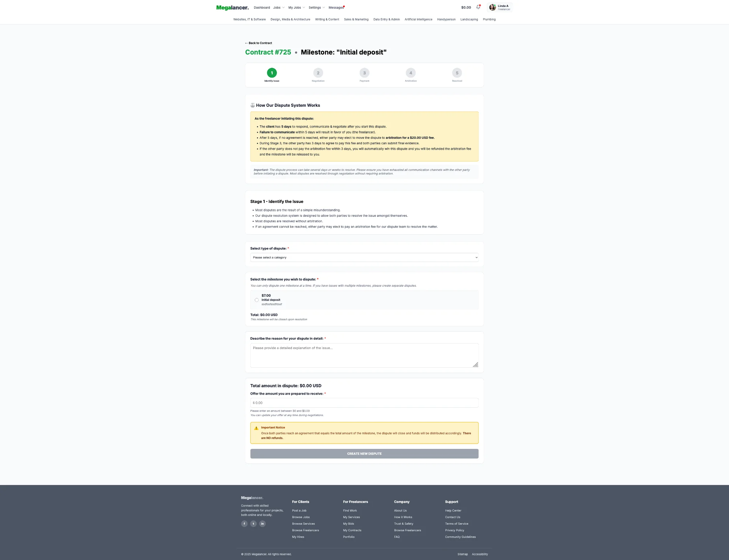Click the offer amount input field

(x=364, y=403)
